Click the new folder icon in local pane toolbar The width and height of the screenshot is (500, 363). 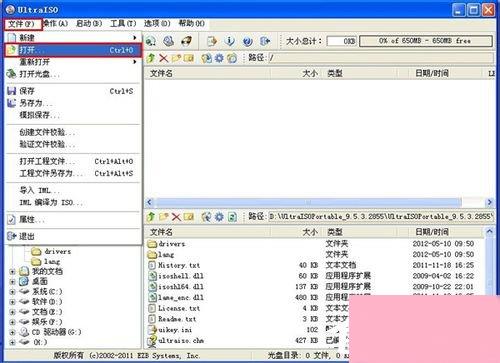(163, 217)
